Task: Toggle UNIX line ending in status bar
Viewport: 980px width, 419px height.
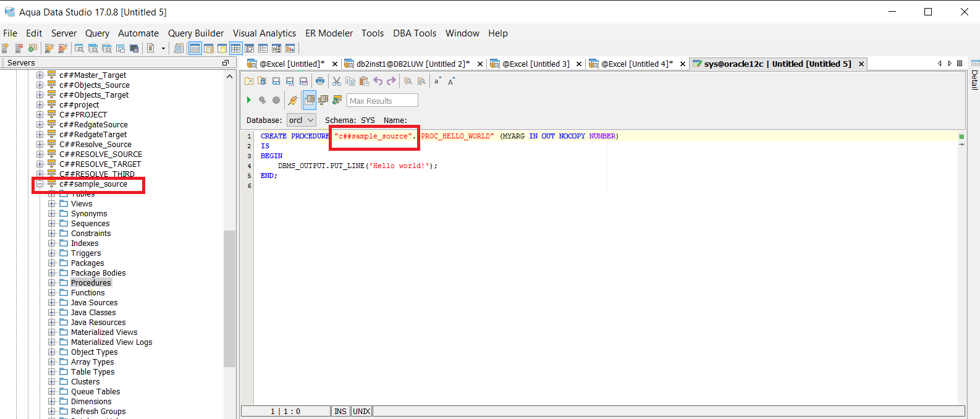Action: click(x=361, y=411)
